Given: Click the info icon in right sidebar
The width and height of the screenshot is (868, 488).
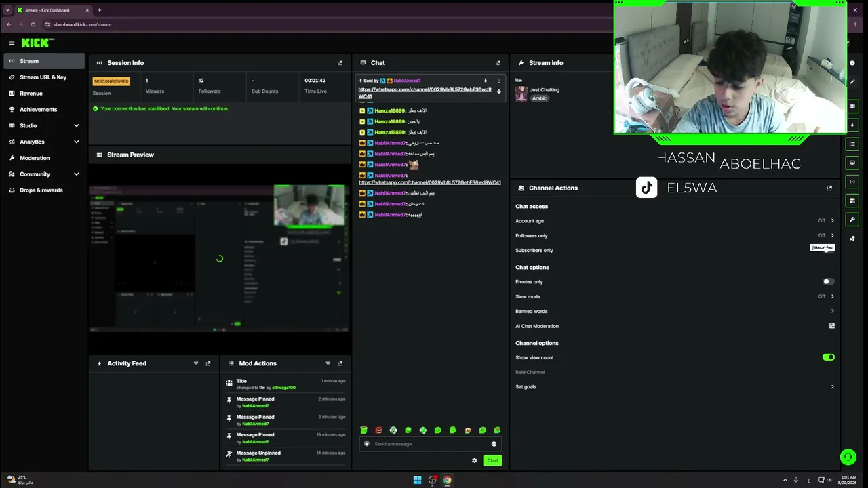Looking at the screenshot, I should point(852,63).
